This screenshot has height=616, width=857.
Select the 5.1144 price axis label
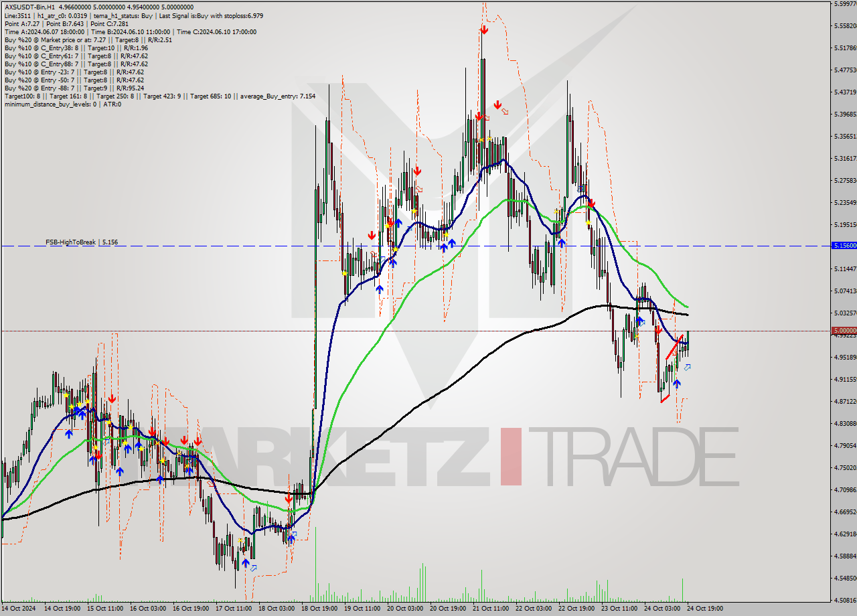point(845,269)
